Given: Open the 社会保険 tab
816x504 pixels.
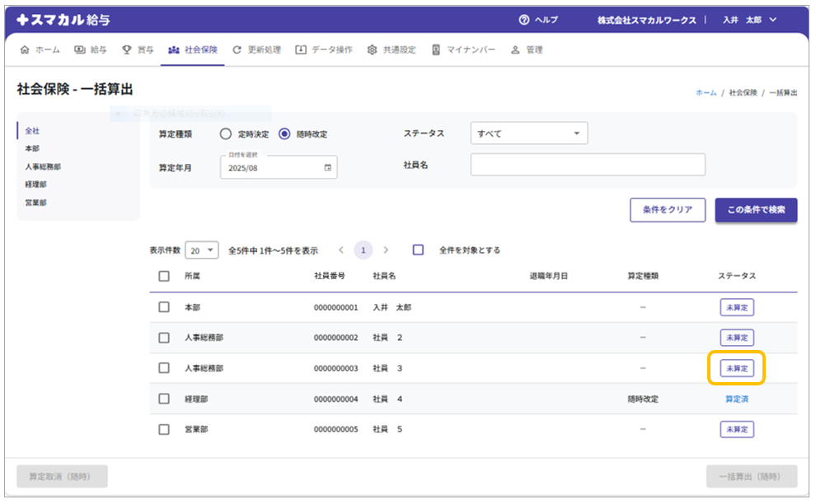Looking at the screenshot, I should [193, 49].
